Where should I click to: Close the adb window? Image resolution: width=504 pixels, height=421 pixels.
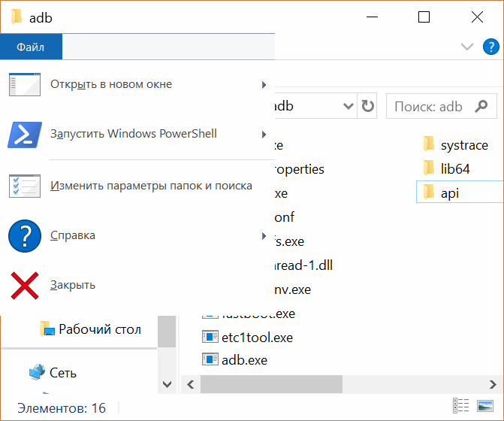point(477,17)
